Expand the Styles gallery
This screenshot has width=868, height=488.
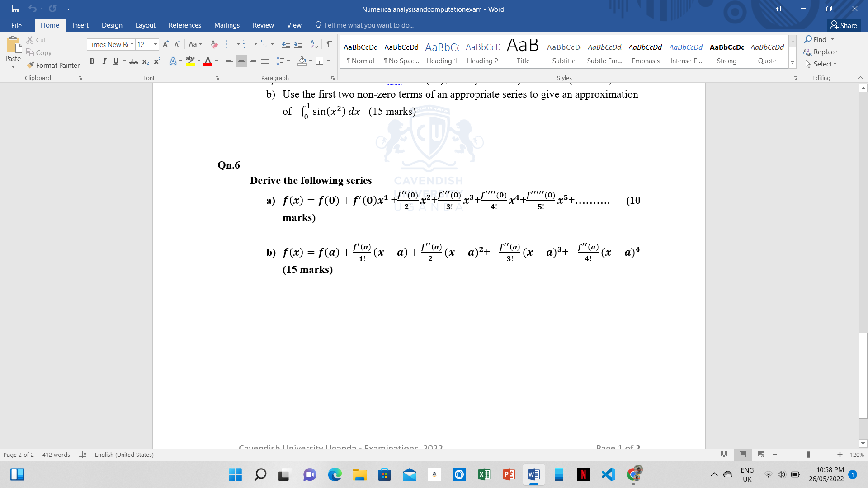click(x=793, y=63)
